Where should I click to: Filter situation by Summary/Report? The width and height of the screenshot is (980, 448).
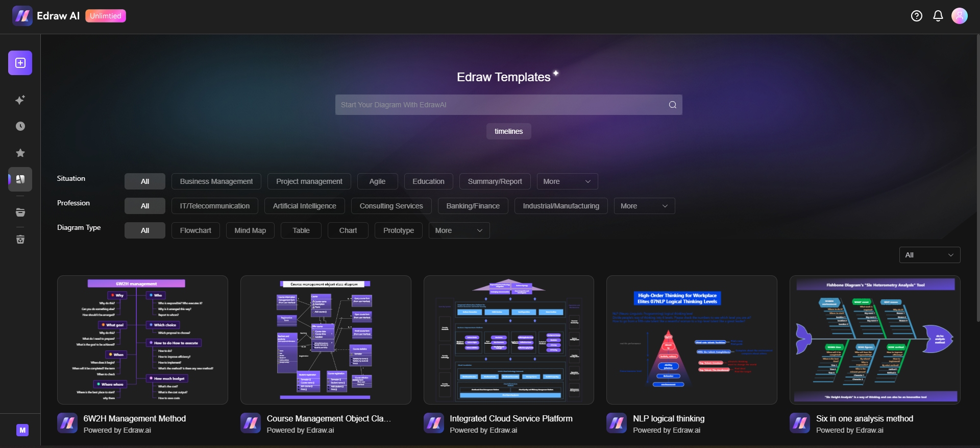point(495,181)
